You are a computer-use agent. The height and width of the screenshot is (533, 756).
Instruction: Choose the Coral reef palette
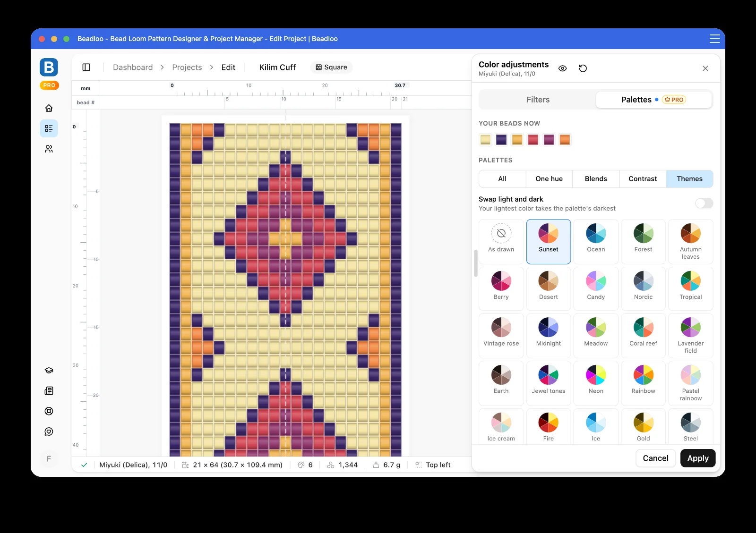pyautogui.click(x=643, y=336)
